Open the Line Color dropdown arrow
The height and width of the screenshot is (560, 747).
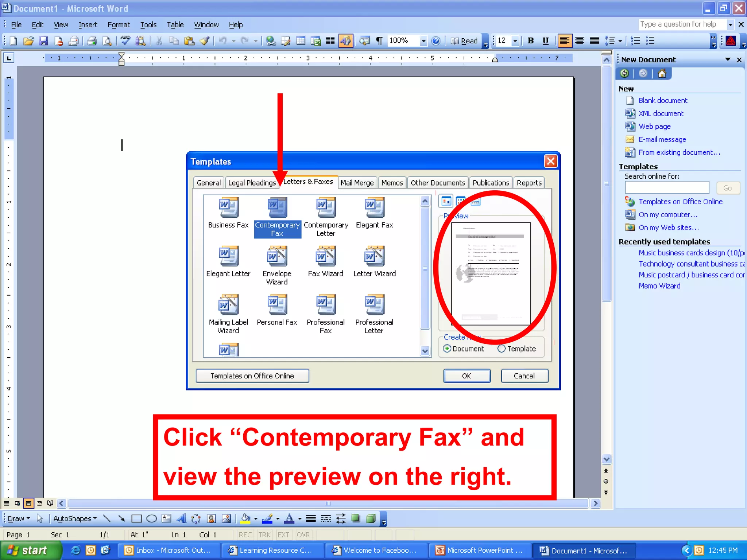pos(278,518)
